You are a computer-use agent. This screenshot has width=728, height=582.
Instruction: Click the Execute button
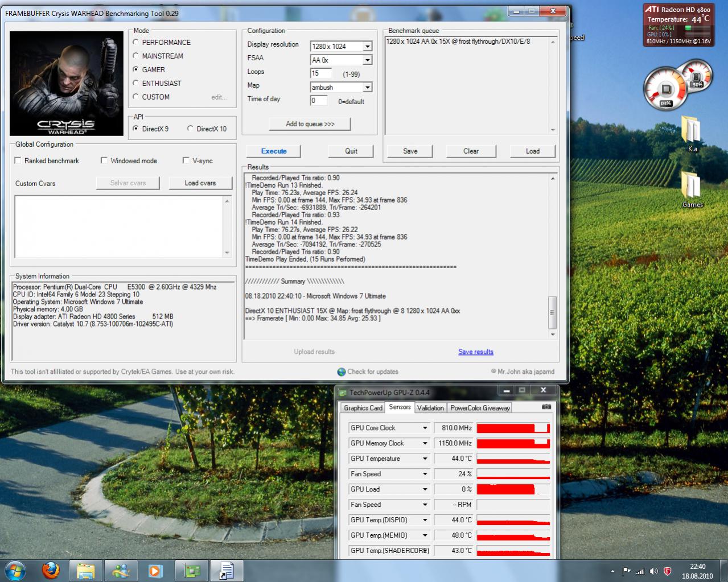click(274, 151)
